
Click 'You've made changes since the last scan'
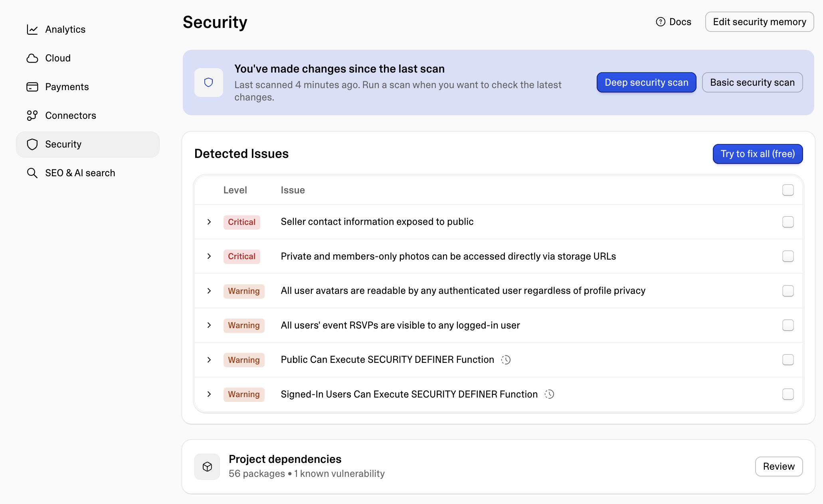coord(339,69)
